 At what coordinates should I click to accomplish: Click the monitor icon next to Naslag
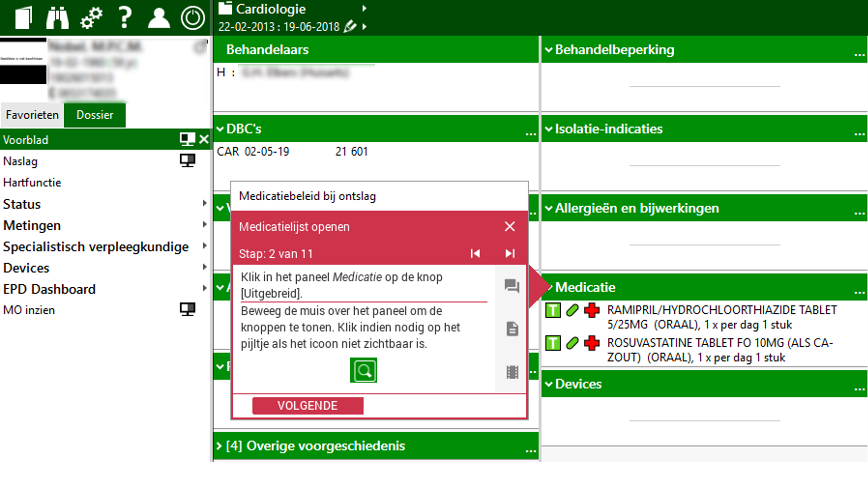point(187,161)
